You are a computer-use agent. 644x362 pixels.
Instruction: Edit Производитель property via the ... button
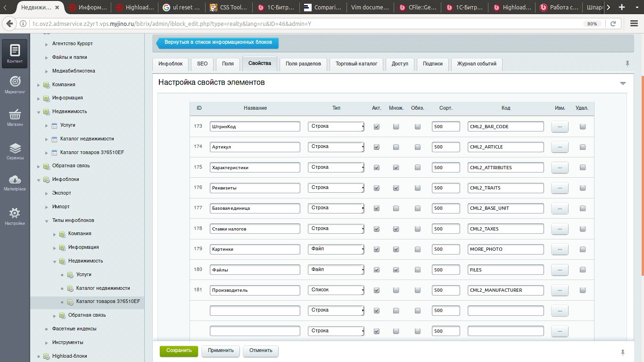tap(560, 290)
